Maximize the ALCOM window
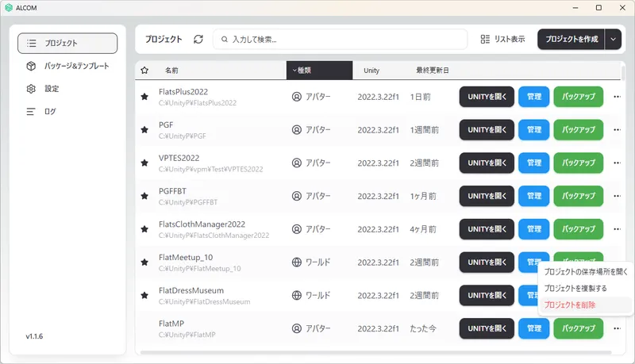Screen dimensions: 635x364 point(598,8)
